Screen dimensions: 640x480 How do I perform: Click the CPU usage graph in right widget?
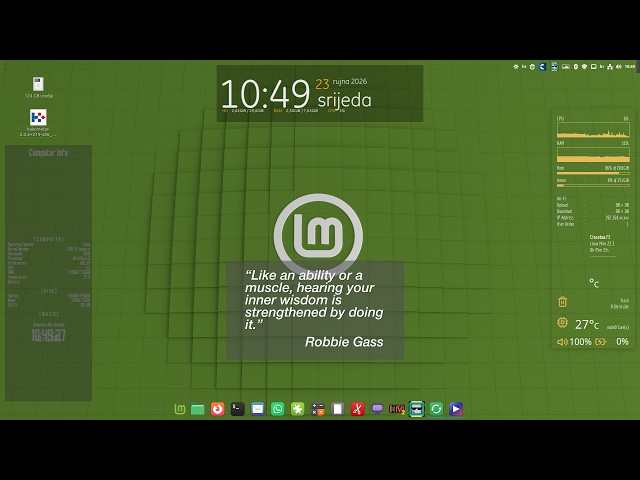pos(593,129)
